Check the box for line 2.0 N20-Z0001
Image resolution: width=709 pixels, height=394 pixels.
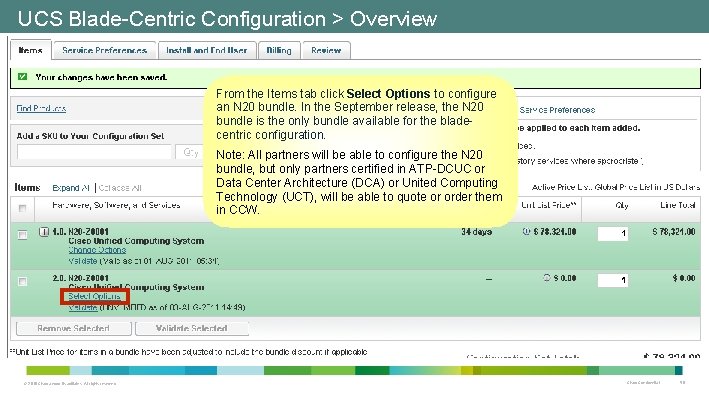(22, 281)
